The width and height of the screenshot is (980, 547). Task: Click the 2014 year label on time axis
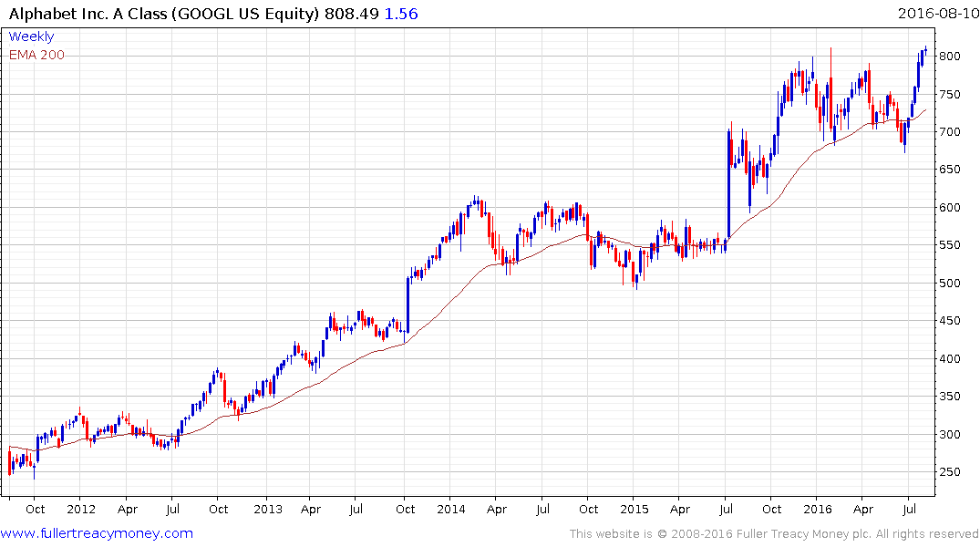click(451, 510)
